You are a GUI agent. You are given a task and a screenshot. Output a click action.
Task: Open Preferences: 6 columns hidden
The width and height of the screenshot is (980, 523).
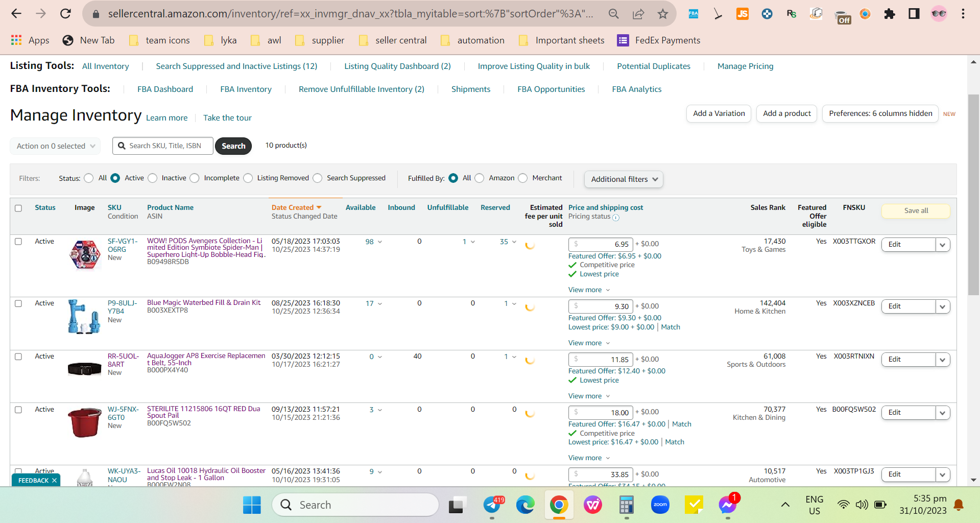(880, 113)
